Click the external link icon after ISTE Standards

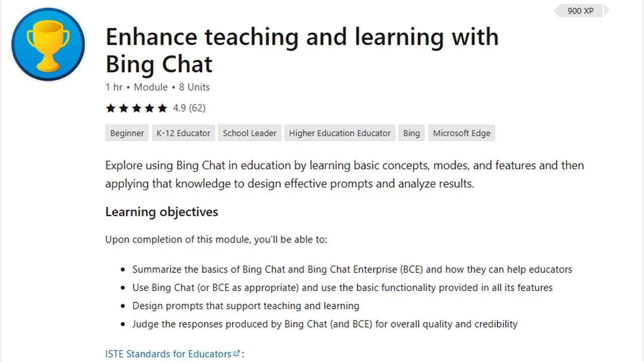pos(237,353)
